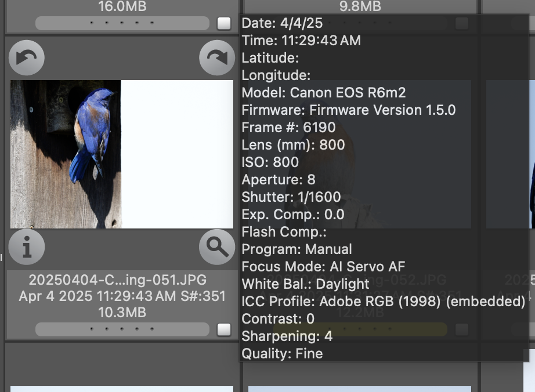The width and height of the screenshot is (535, 392).
Task: Click the Model: Canon EOS R6m2 line
Action: (x=324, y=93)
